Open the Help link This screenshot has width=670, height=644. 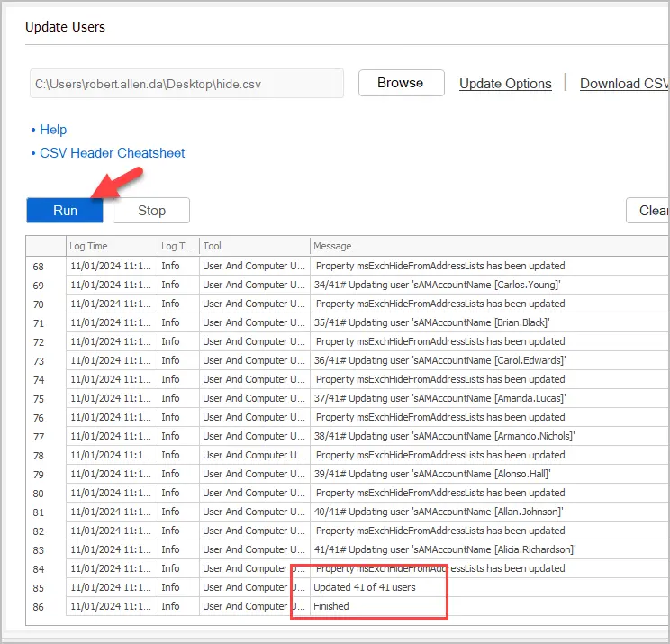tap(53, 130)
